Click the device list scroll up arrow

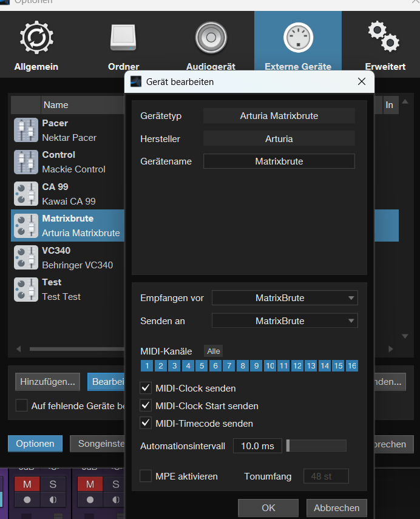405,101
